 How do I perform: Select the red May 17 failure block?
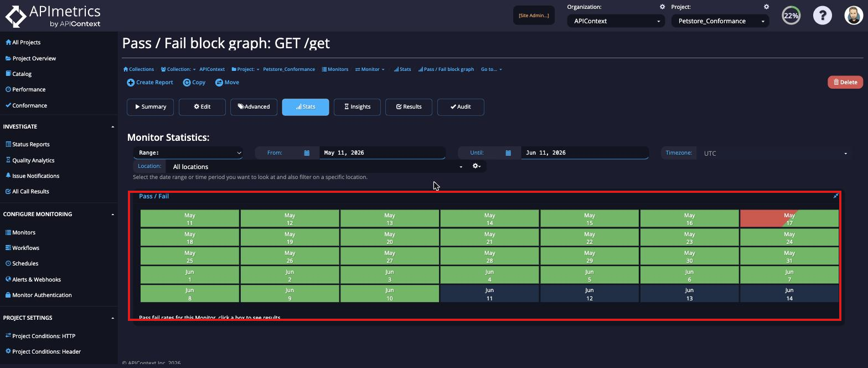[x=789, y=219]
